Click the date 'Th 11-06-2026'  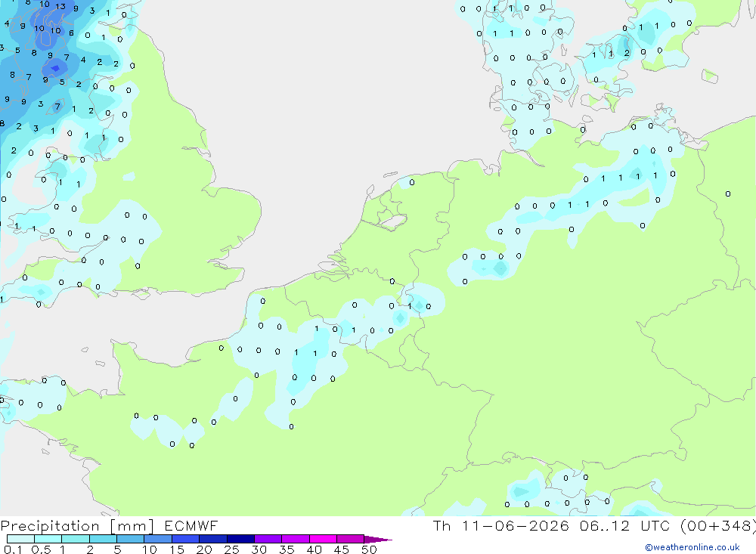click(500, 525)
